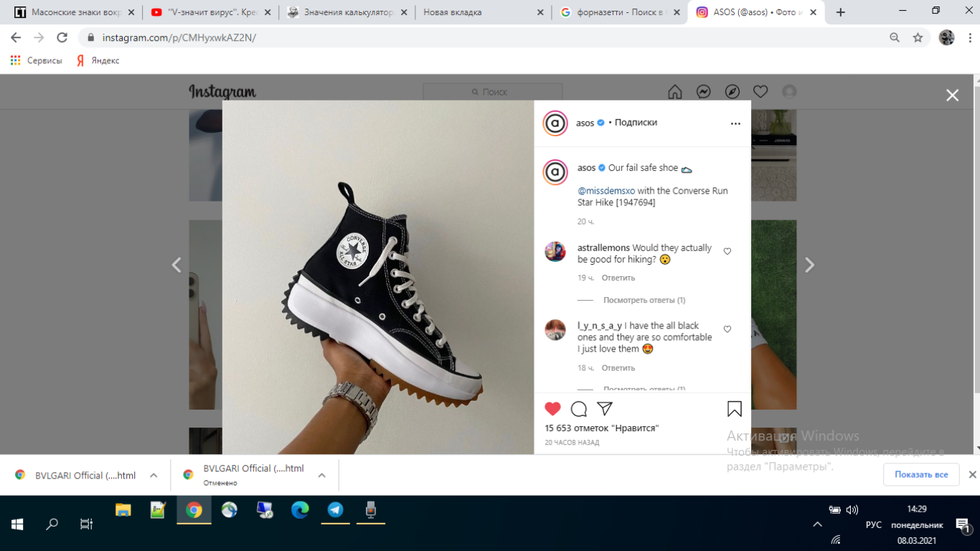
Task: Reply to l_y_n_s_a_y comment via Ответить
Action: 618,368
